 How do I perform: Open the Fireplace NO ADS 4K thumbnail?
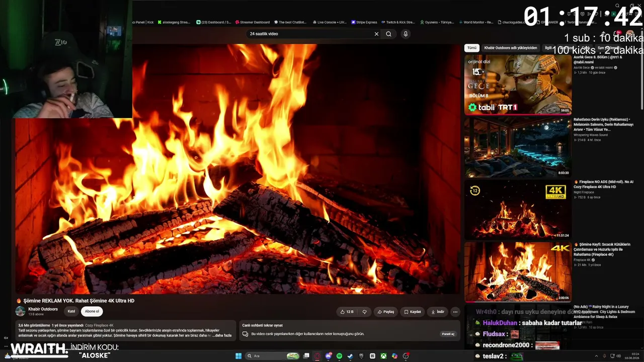point(518,209)
